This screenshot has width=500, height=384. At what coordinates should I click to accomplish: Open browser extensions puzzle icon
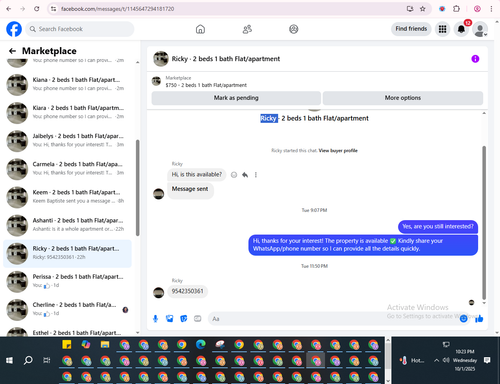[x=456, y=9]
